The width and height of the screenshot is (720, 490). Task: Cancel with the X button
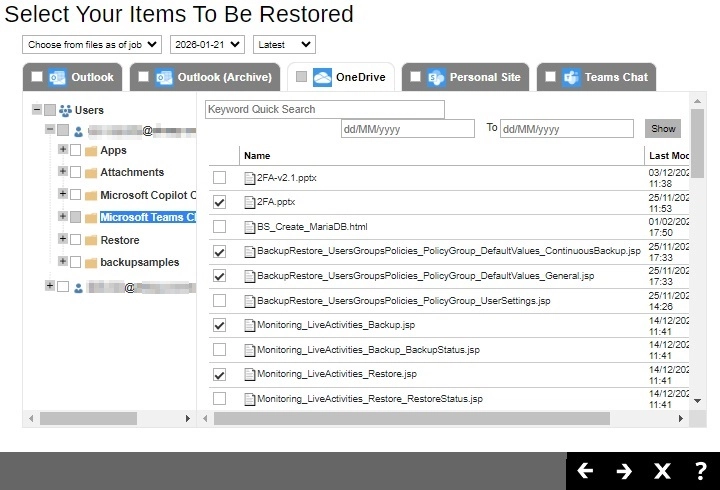pyautogui.click(x=662, y=471)
